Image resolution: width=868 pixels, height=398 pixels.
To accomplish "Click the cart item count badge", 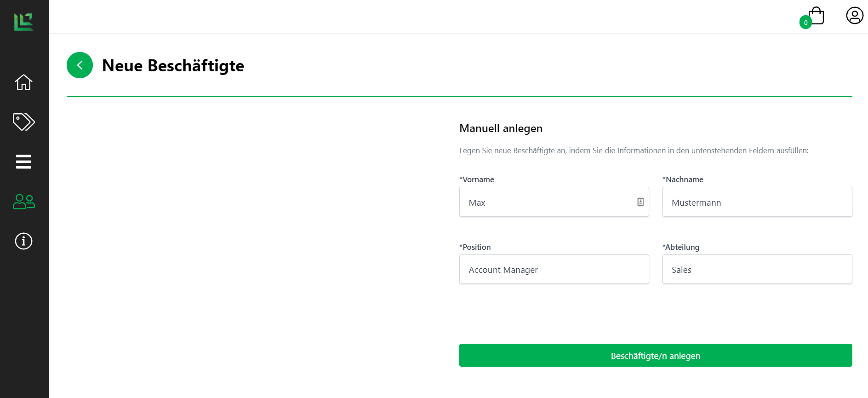I will [805, 23].
